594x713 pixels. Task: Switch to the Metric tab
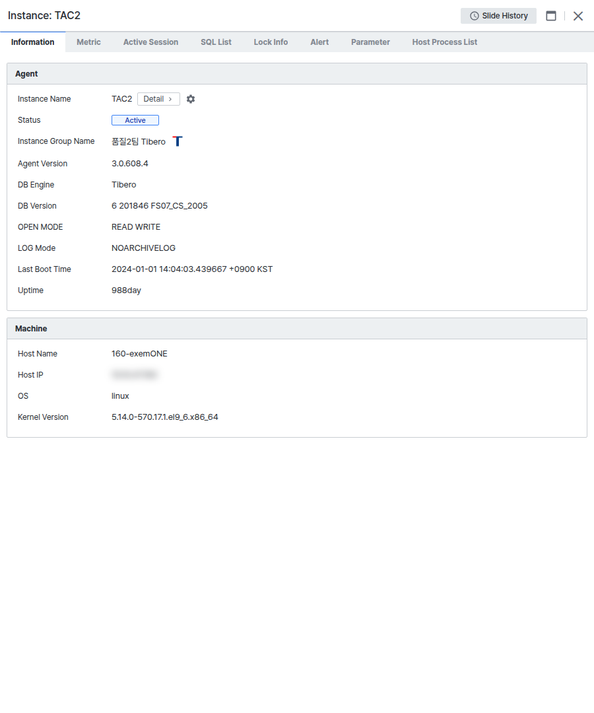[89, 42]
